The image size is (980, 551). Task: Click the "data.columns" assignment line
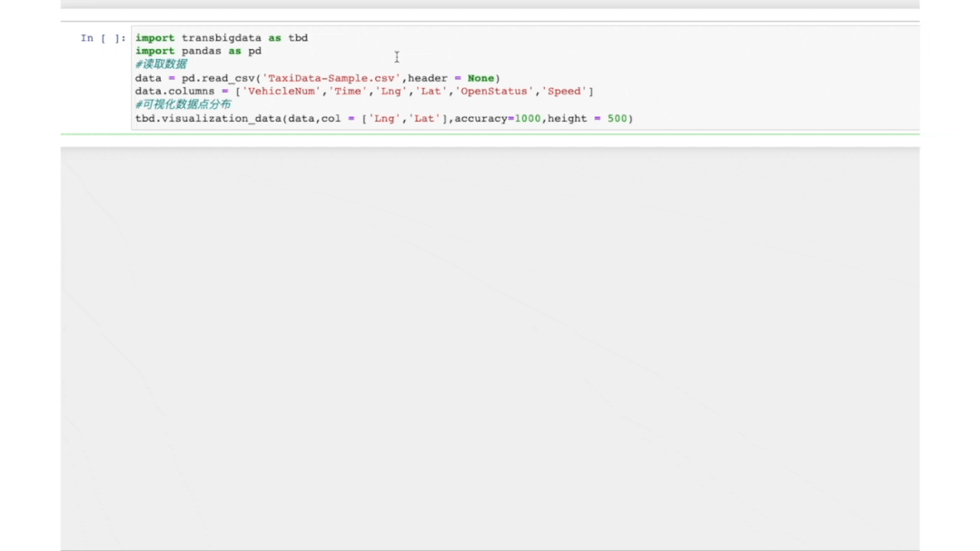point(169,91)
